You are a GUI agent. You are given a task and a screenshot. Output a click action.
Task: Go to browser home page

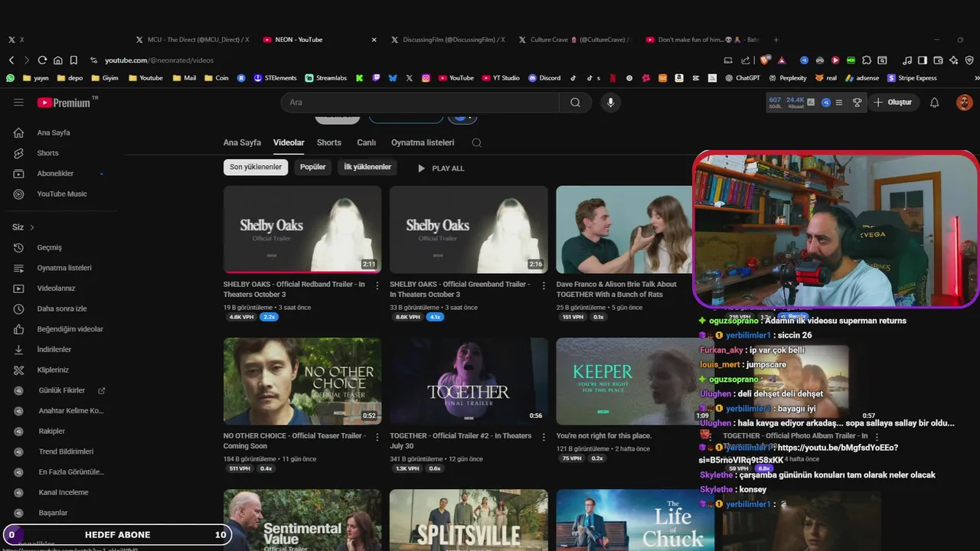(x=57, y=60)
